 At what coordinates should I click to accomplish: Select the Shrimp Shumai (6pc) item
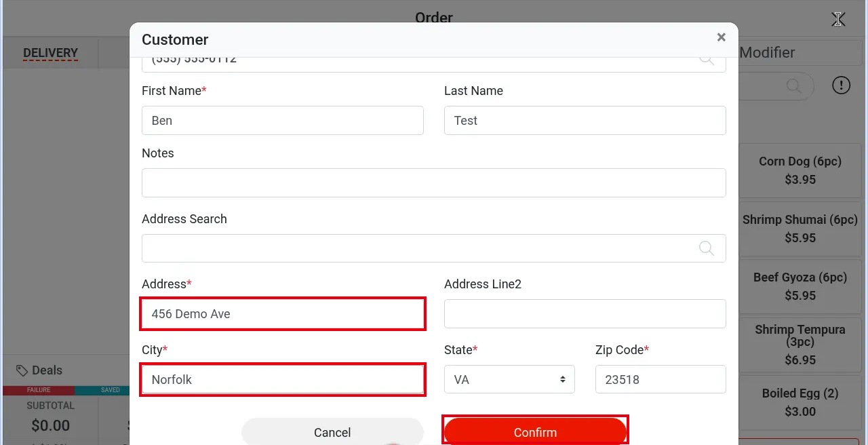coord(800,229)
